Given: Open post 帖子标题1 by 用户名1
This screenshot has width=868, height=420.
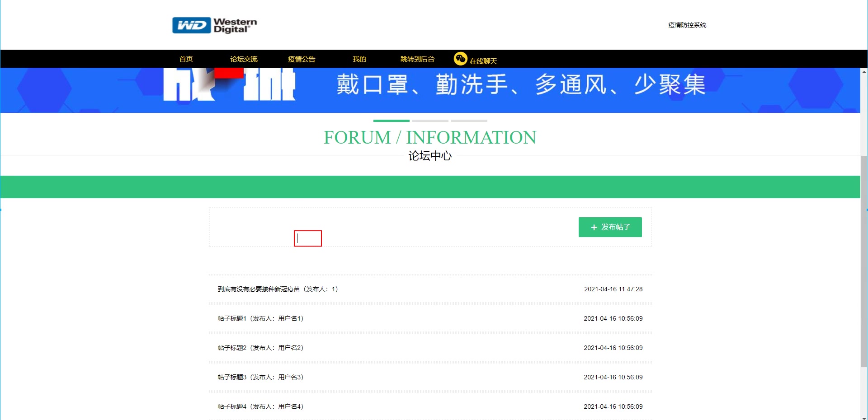Looking at the screenshot, I should [x=260, y=318].
